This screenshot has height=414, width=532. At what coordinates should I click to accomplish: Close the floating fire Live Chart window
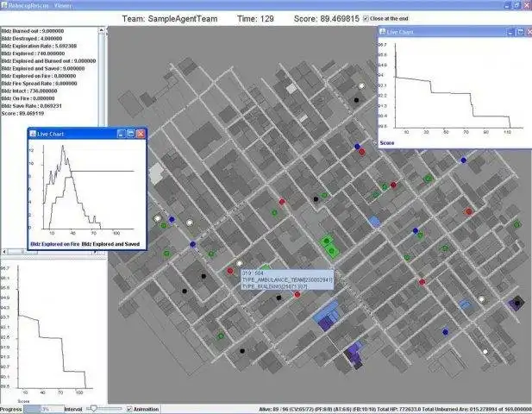click(141, 134)
